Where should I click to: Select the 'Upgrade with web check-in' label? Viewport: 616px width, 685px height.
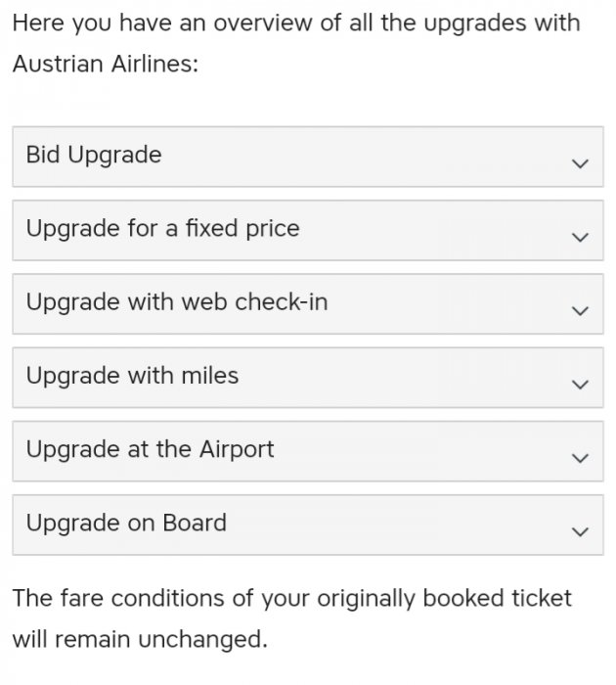(x=177, y=302)
